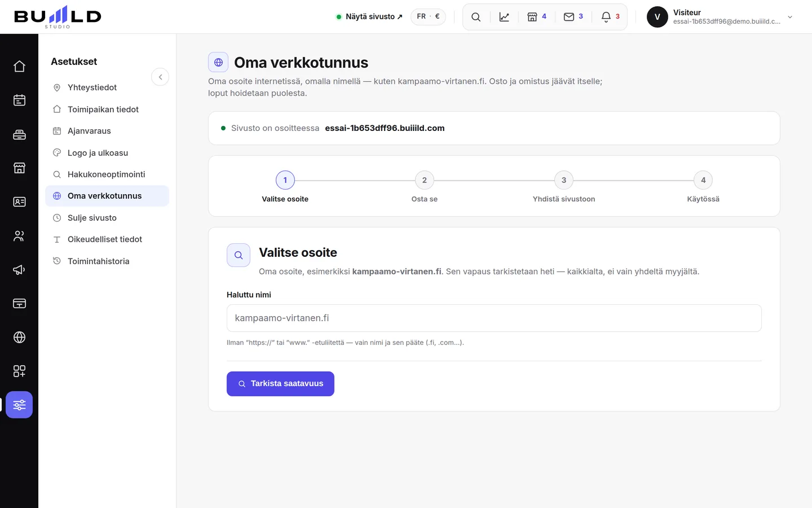812x508 pixels.
Task: Click the essai-1b653dff96.buiiild.com site address
Action: [385, 128]
